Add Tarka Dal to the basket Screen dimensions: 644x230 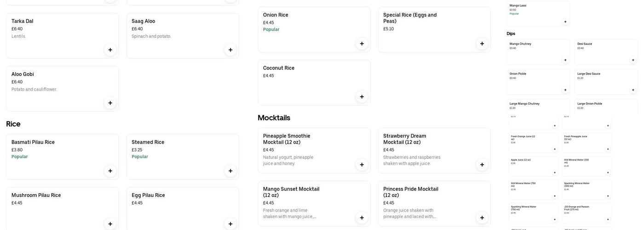pos(110,50)
